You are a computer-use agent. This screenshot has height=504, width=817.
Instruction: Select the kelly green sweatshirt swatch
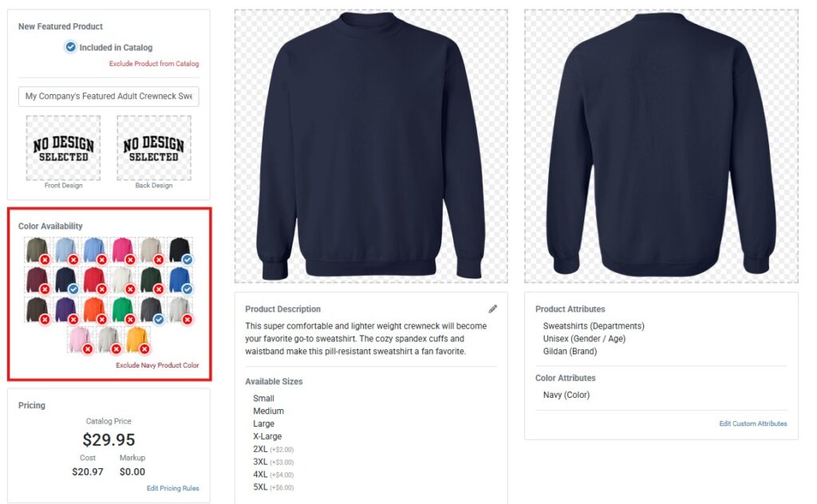point(123,309)
